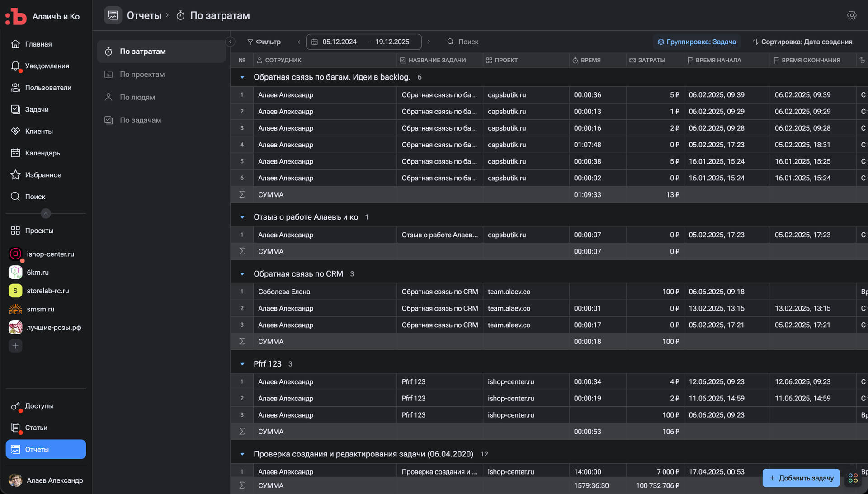868x494 pixels.
Task: Click the add project plus icon
Action: pos(15,346)
